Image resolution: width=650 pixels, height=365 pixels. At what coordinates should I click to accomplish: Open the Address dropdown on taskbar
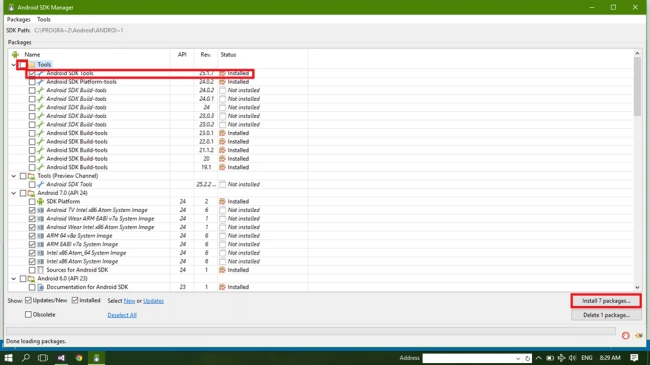pyautogui.click(x=518, y=358)
